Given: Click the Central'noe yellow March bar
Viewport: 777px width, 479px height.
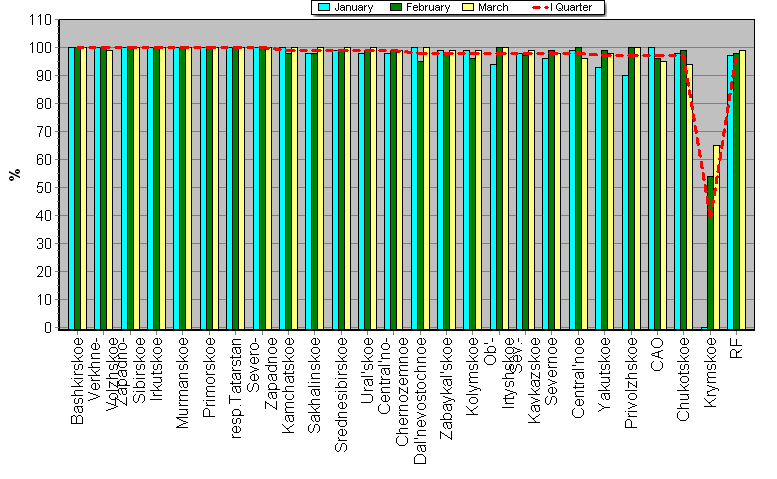Looking at the screenshot, I should click(x=584, y=194).
